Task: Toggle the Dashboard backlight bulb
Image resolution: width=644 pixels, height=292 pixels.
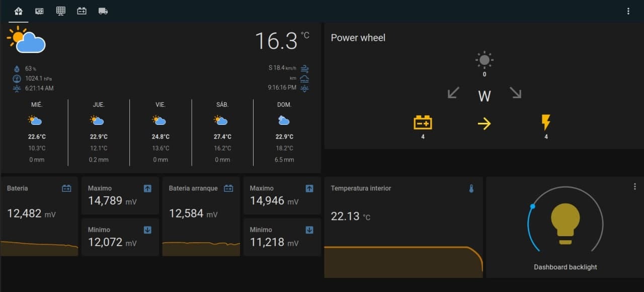Action: tap(565, 224)
